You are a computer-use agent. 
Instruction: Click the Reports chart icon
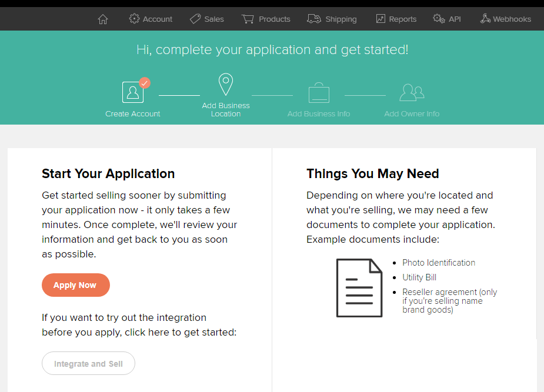[381, 19]
